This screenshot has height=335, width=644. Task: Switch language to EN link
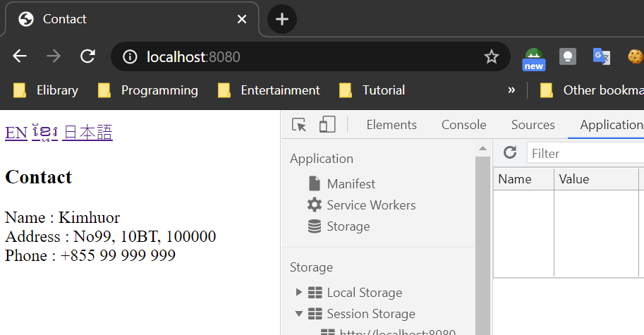click(16, 133)
